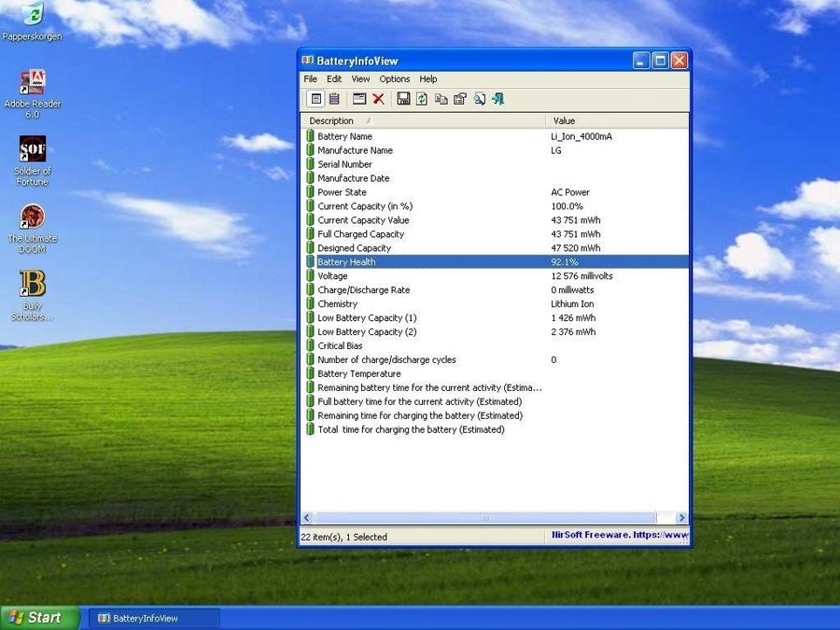Open the Properties toolbar icon
This screenshot has height=630, width=840.
coord(459,99)
